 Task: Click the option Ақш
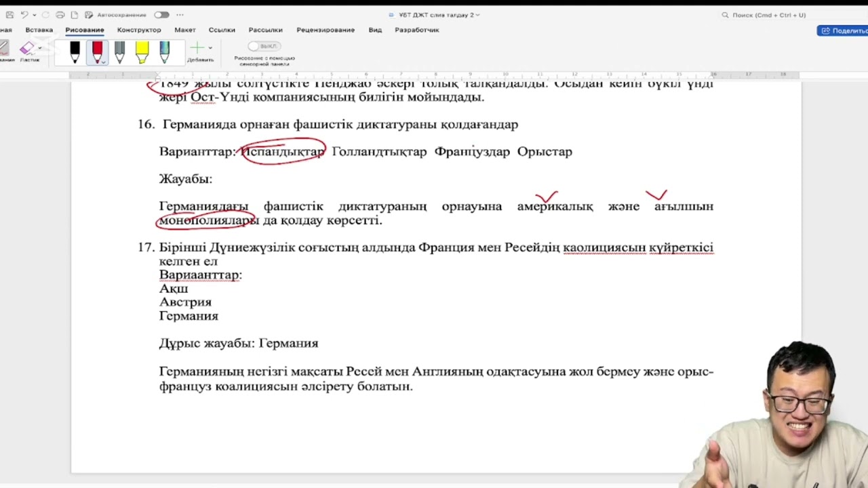(x=174, y=289)
